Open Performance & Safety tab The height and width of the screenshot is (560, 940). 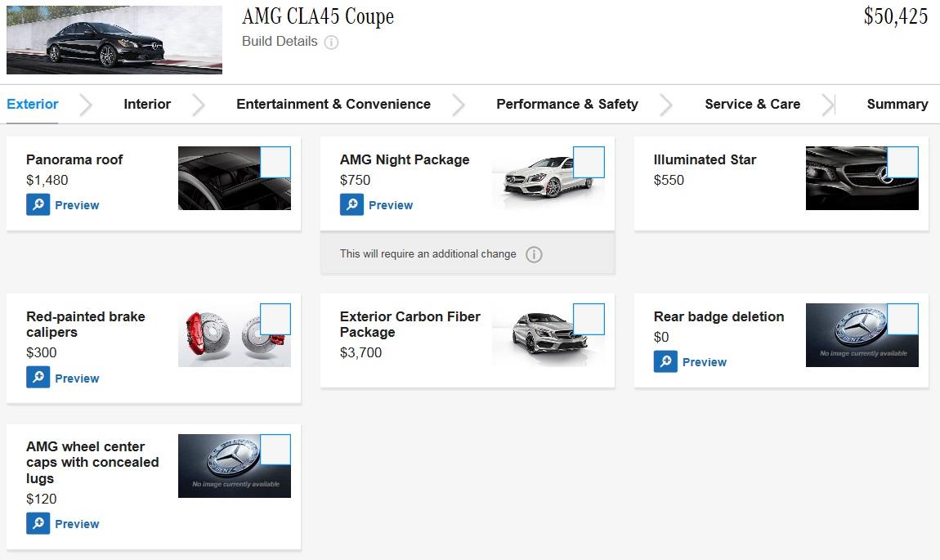coord(567,104)
